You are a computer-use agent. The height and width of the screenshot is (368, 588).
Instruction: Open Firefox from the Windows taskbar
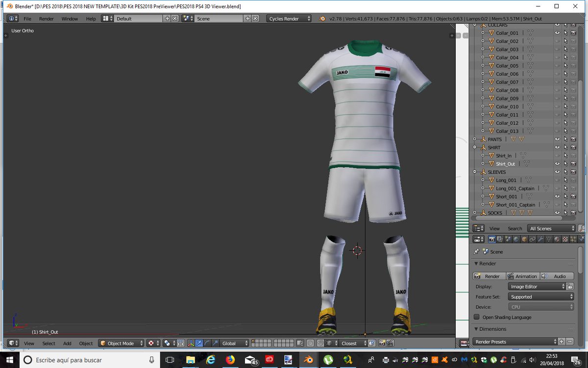pyautogui.click(x=230, y=360)
